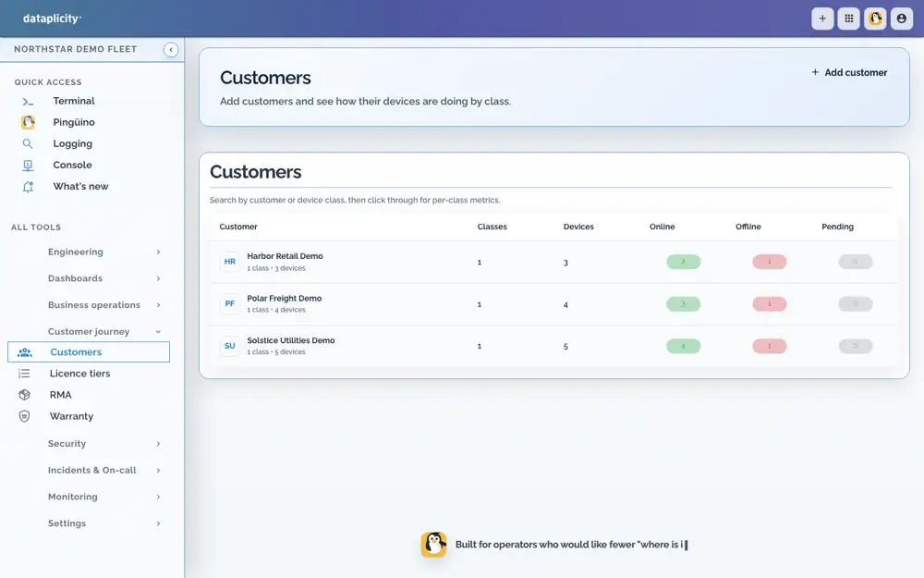Click the Customer column header

click(238, 227)
